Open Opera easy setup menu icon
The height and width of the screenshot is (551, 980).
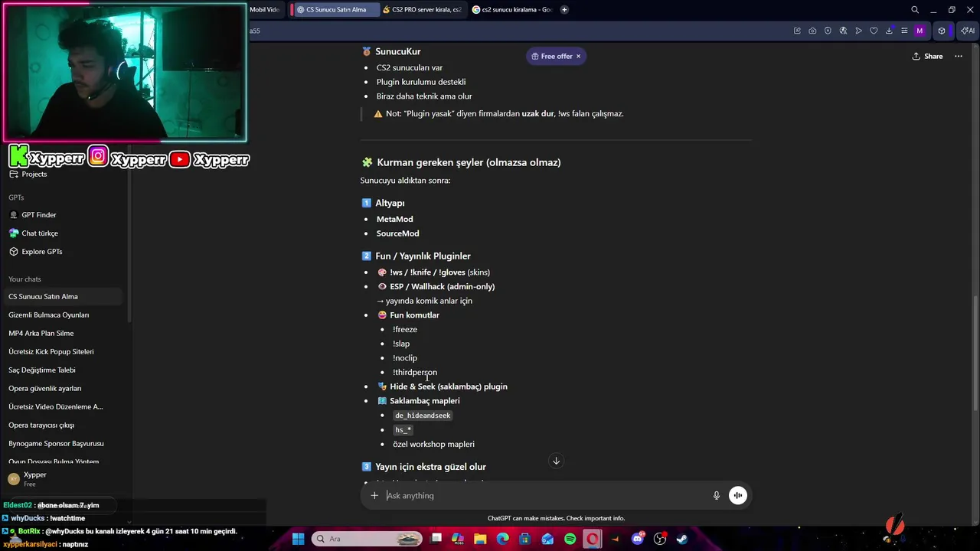pyautogui.click(x=904, y=31)
